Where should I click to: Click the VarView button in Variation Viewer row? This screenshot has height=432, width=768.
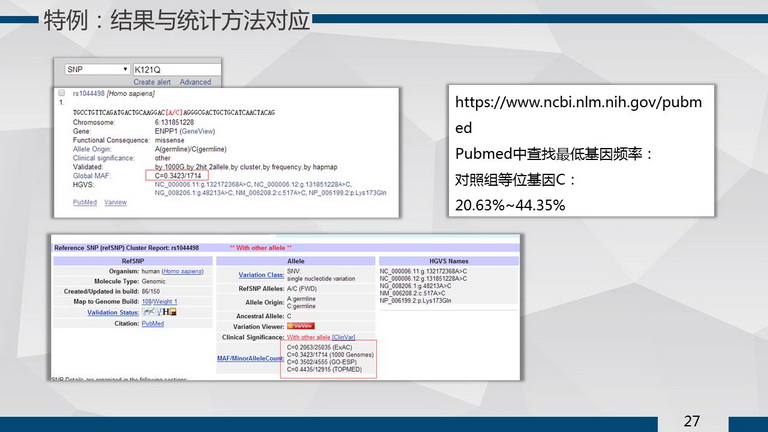point(301,326)
